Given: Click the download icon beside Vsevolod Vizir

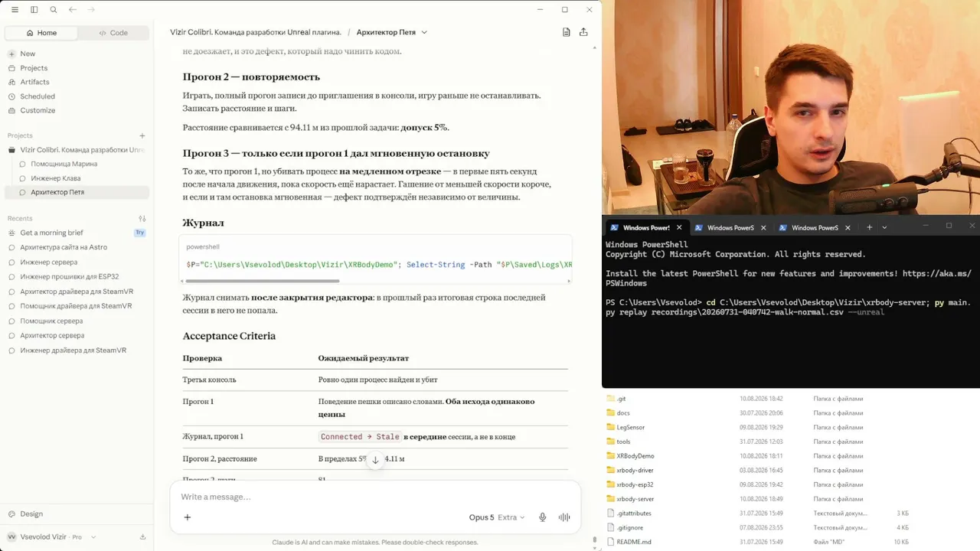Looking at the screenshot, I should [142, 537].
